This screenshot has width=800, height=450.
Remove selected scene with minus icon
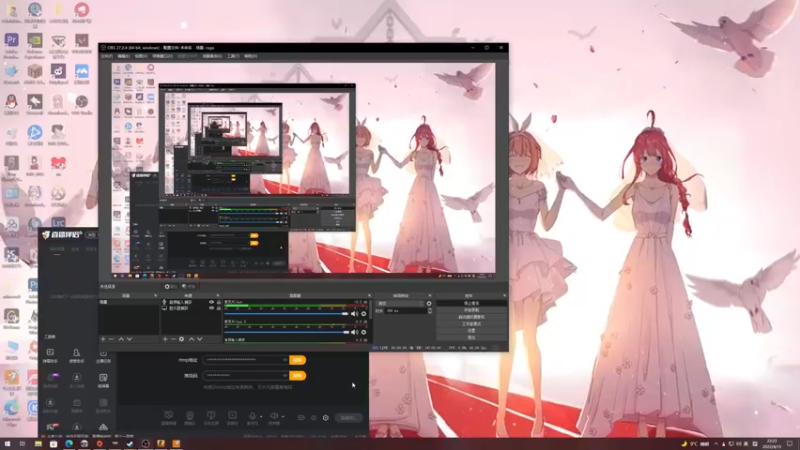coord(112,339)
